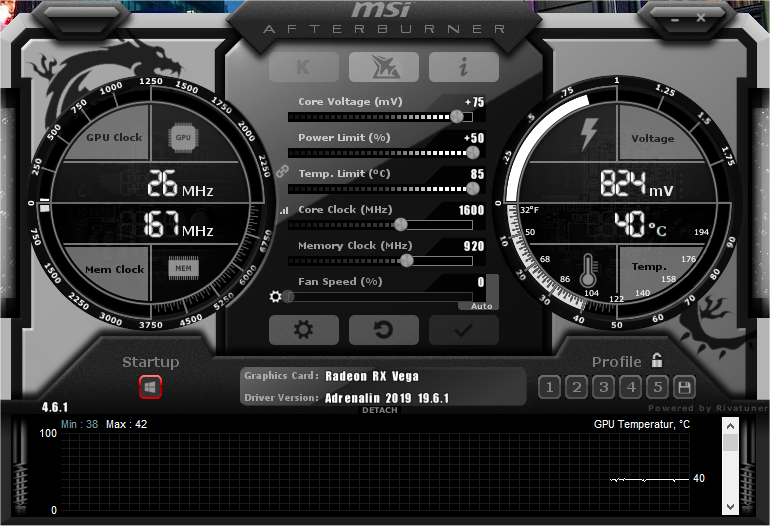Click the GPU chip icon in gauge
Screen dimensions: 770x526
point(183,138)
